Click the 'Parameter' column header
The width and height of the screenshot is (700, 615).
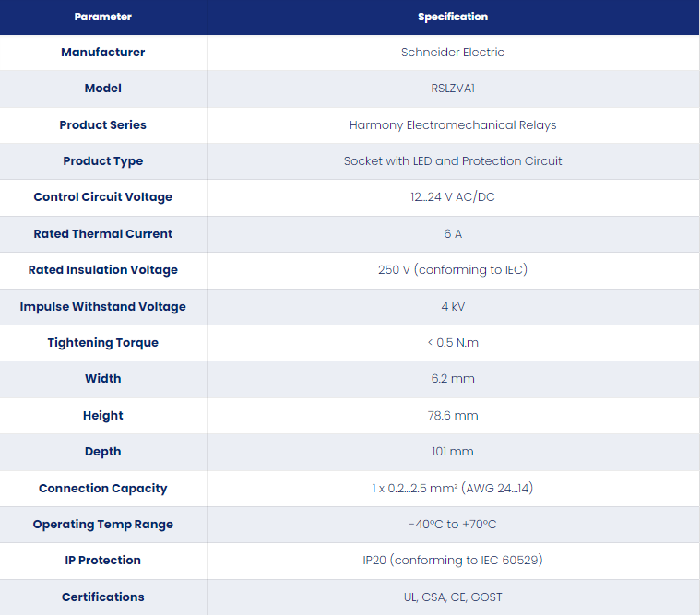(x=102, y=17)
